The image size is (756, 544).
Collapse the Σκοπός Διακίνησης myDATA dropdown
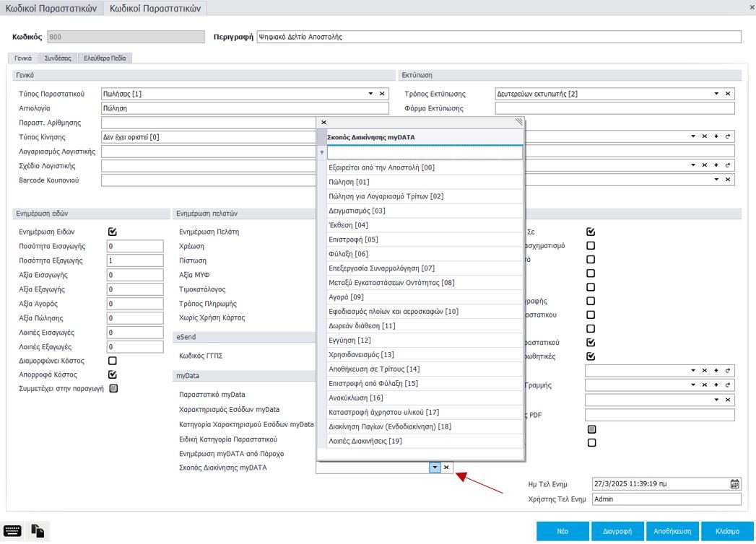[x=435, y=468]
